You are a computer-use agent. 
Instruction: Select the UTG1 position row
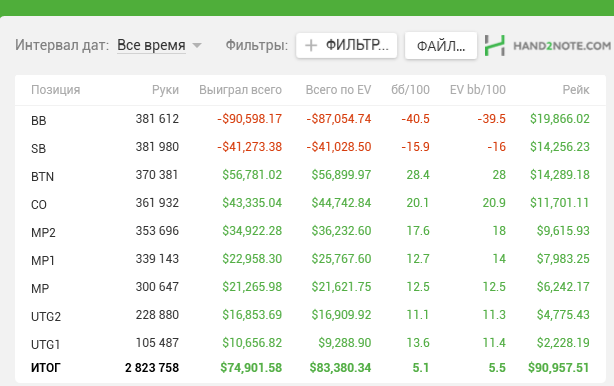pos(310,343)
